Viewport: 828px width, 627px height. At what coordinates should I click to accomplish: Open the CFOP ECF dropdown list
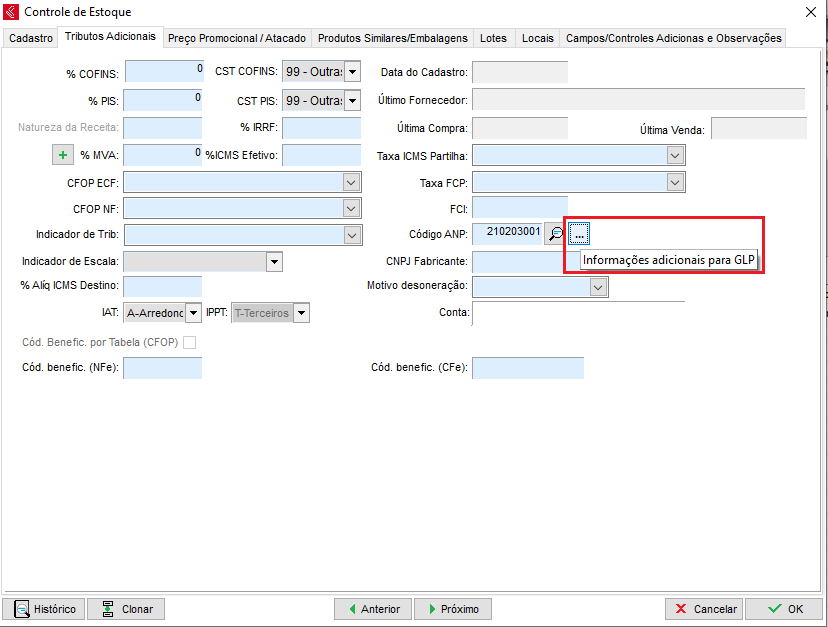click(x=351, y=182)
